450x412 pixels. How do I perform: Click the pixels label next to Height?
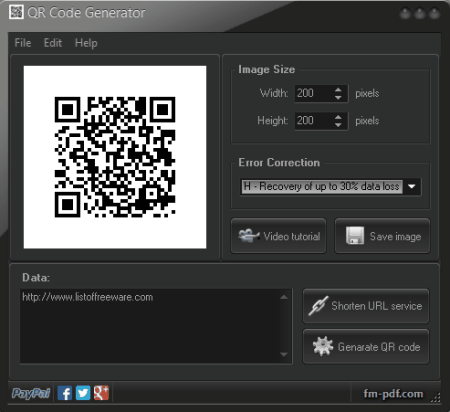coord(367,121)
